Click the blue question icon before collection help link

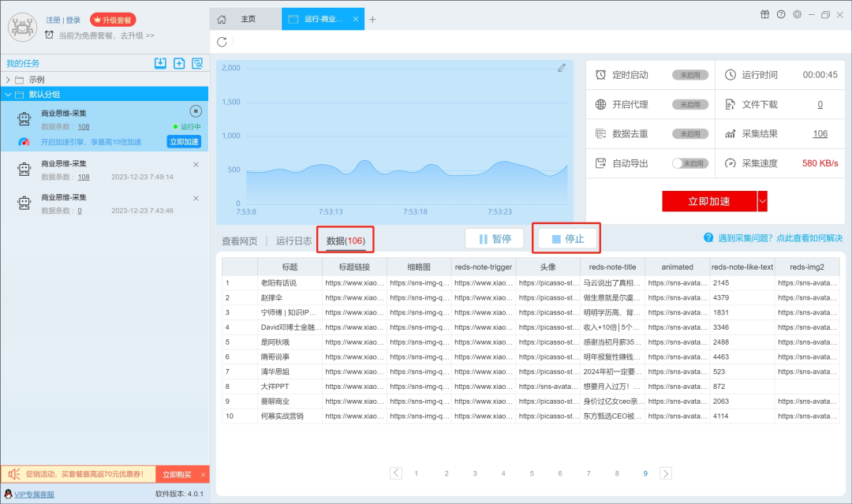point(708,238)
